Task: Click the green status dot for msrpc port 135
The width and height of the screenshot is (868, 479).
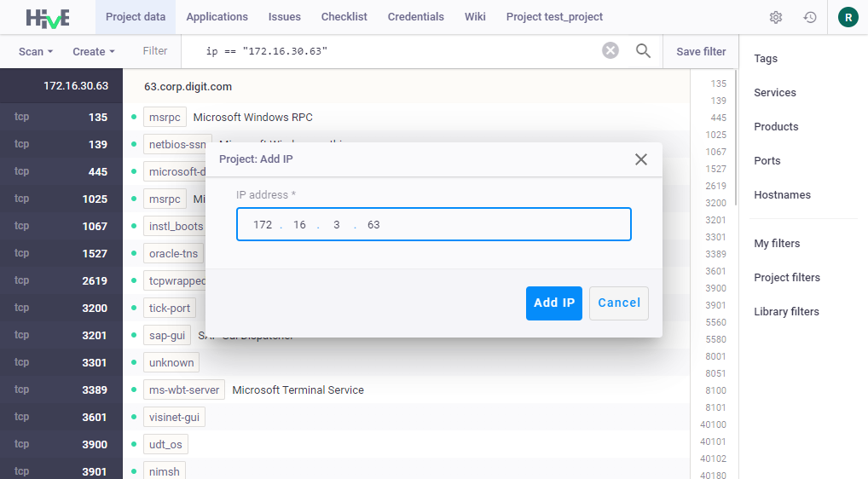Action: [134, 117]
